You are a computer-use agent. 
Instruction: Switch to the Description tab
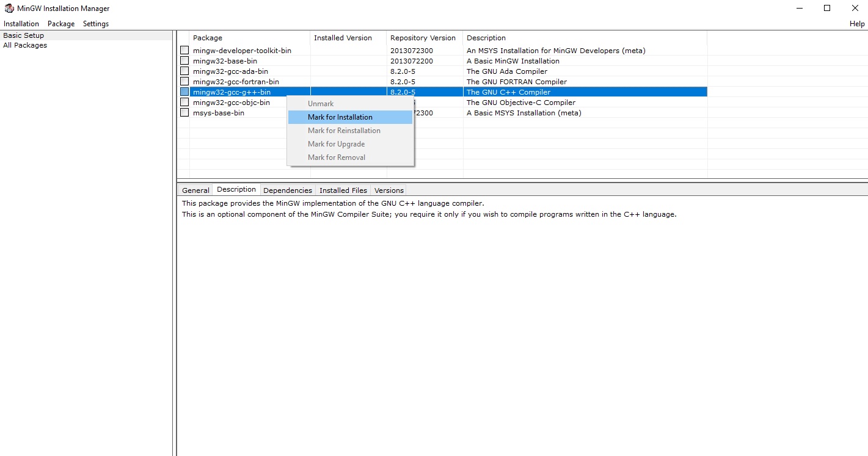click(x=236, y=189)
